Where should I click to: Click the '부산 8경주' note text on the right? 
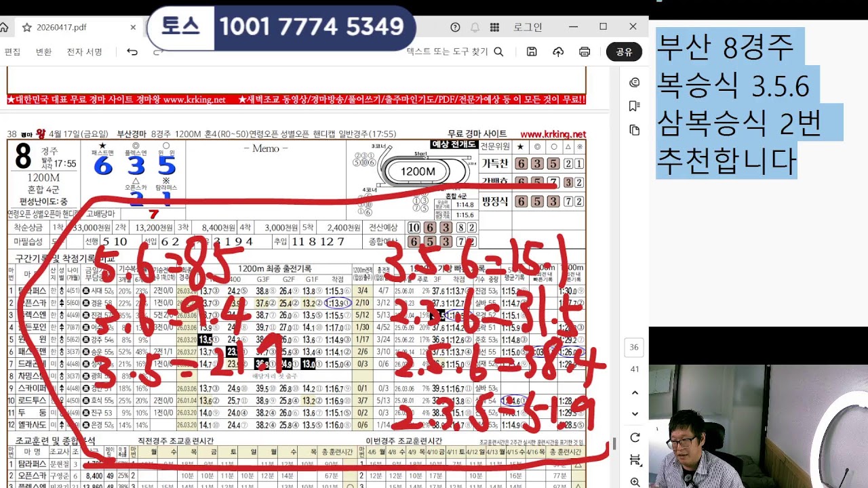[x=726, y=47]
